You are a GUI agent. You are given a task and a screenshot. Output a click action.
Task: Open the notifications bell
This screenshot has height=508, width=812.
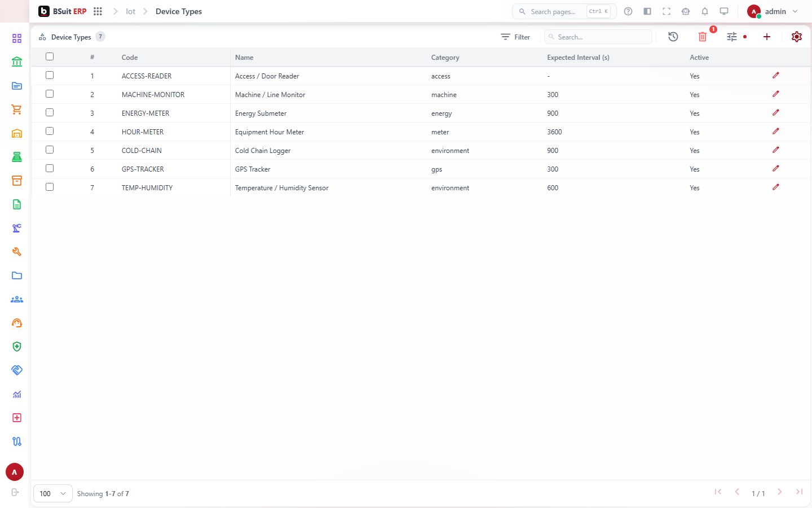[x=705, y=11]
